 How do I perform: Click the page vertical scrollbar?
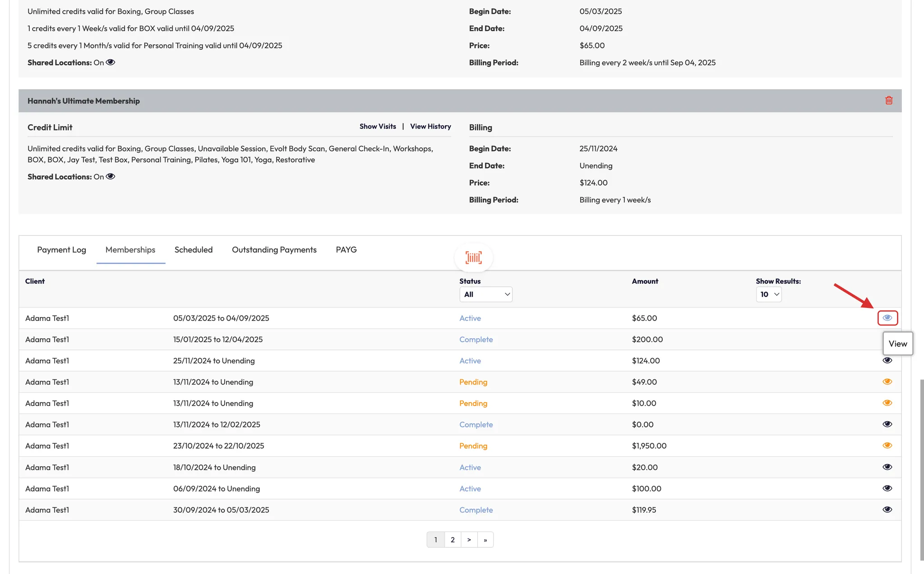click(921, 469)
